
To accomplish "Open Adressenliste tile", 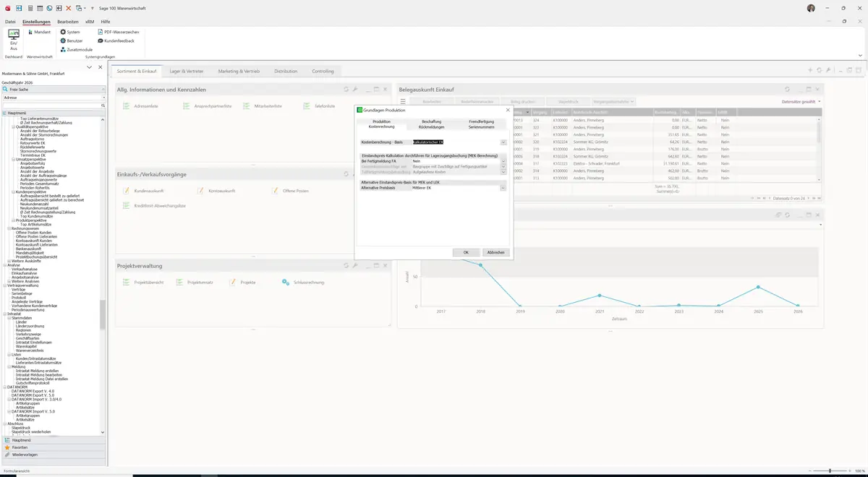I will click(141, 106).
